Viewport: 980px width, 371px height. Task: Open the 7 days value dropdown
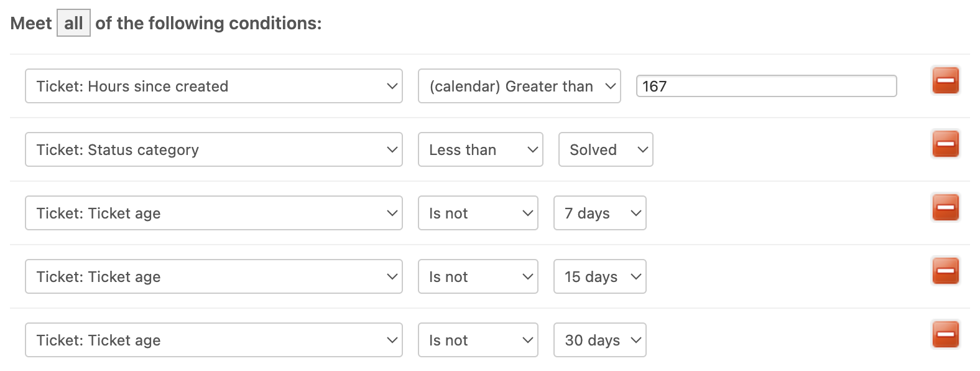[600, 213]
